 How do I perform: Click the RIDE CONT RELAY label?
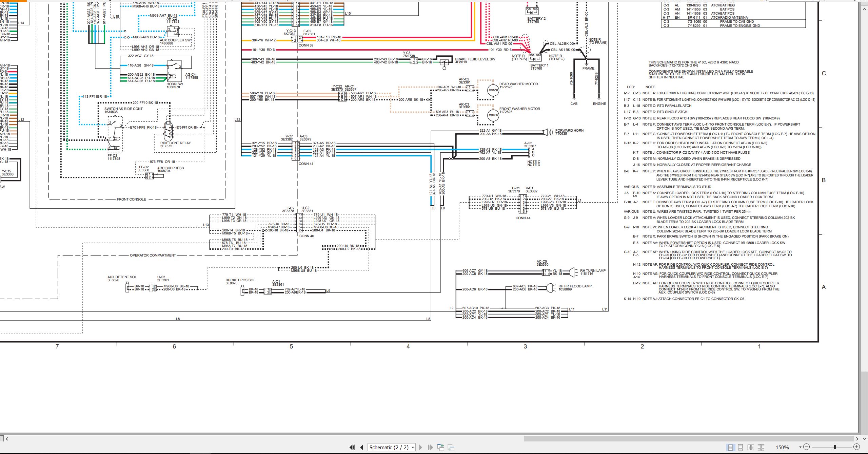click(x=175, y=143)
